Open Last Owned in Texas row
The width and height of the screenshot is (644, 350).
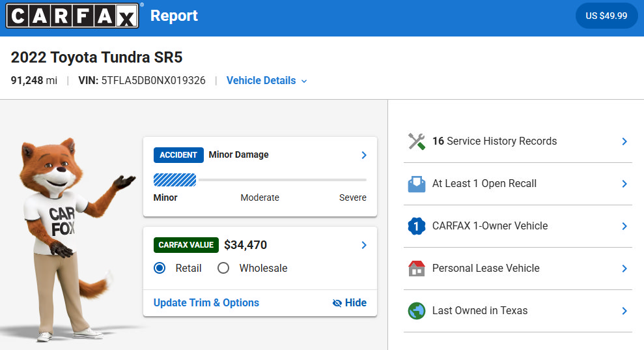[518, 311]
